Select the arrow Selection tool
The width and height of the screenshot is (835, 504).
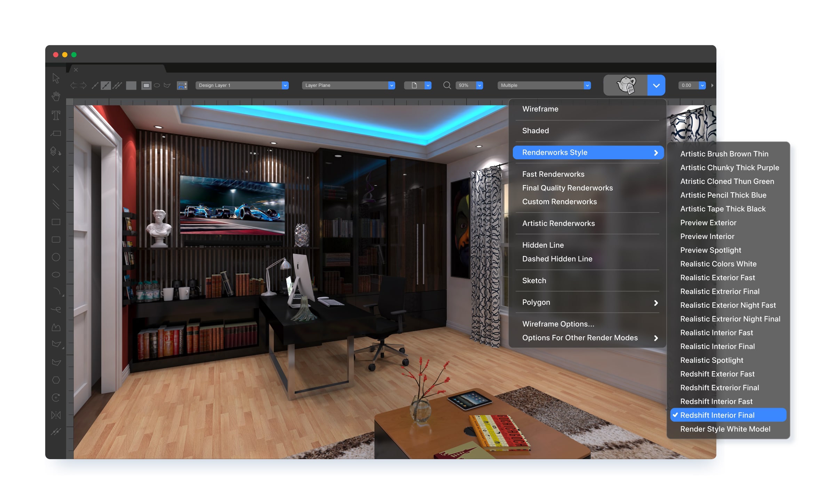56,78
